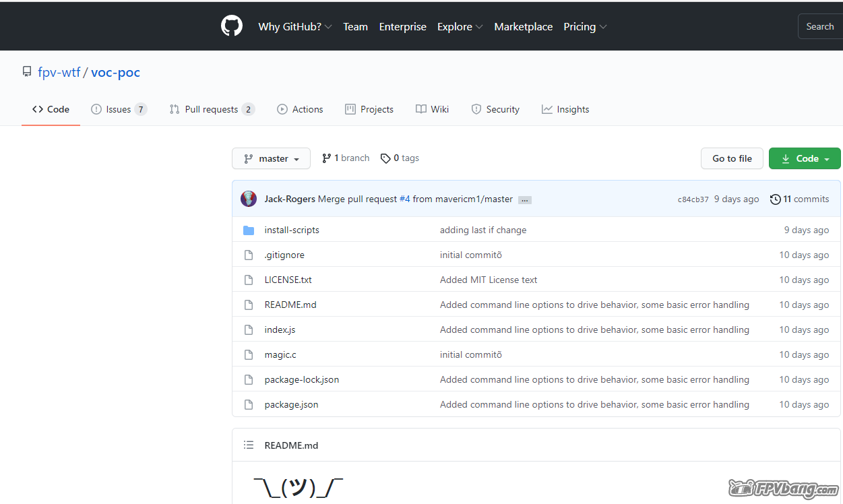View the 0 tags list
Viewport: 843px width, 504px height.
[400, 158]
